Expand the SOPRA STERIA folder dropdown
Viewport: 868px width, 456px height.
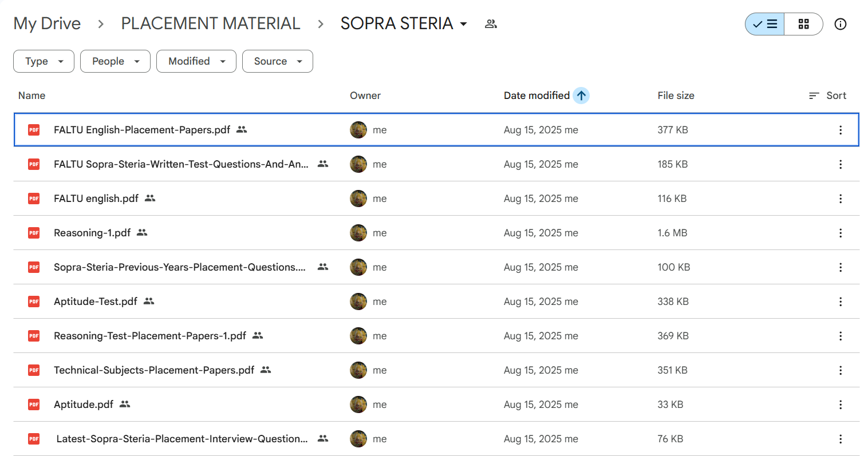click(x=463, y=24)
